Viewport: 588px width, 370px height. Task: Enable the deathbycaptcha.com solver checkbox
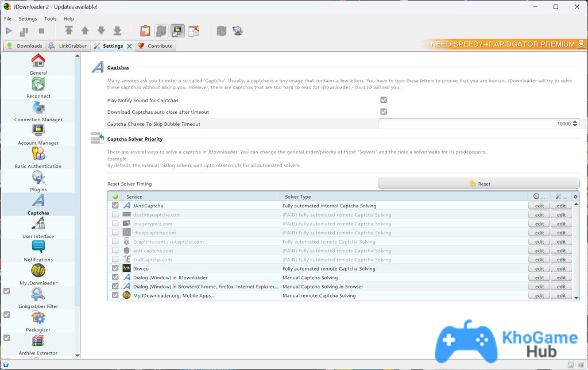tap(115, 214)
